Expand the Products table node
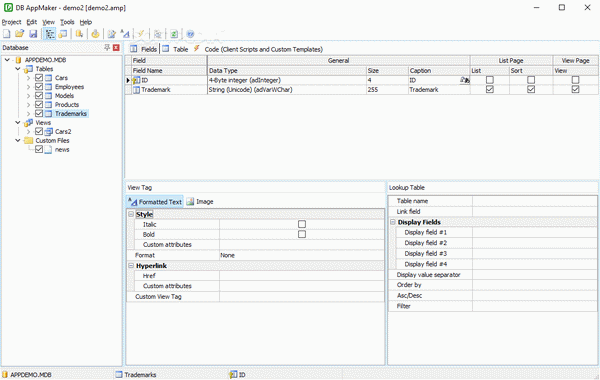This screenshot has width=600, height=380. click(28, 105)
